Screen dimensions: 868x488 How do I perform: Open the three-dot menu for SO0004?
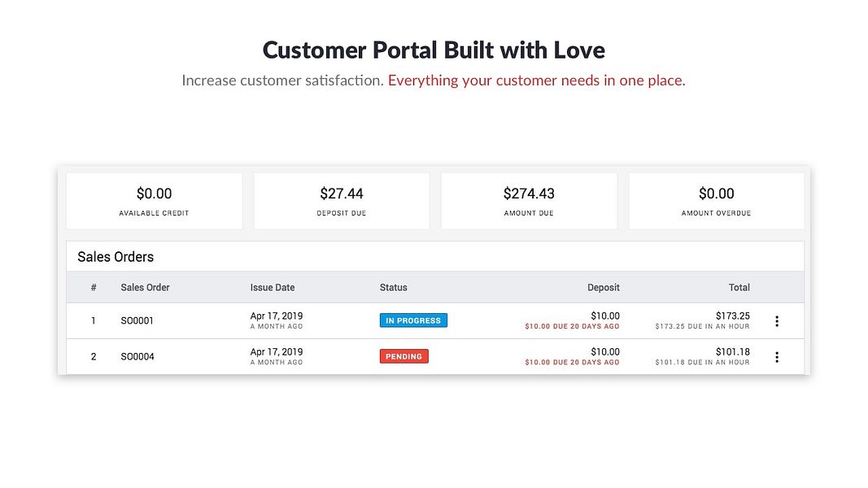pos(777,357)
